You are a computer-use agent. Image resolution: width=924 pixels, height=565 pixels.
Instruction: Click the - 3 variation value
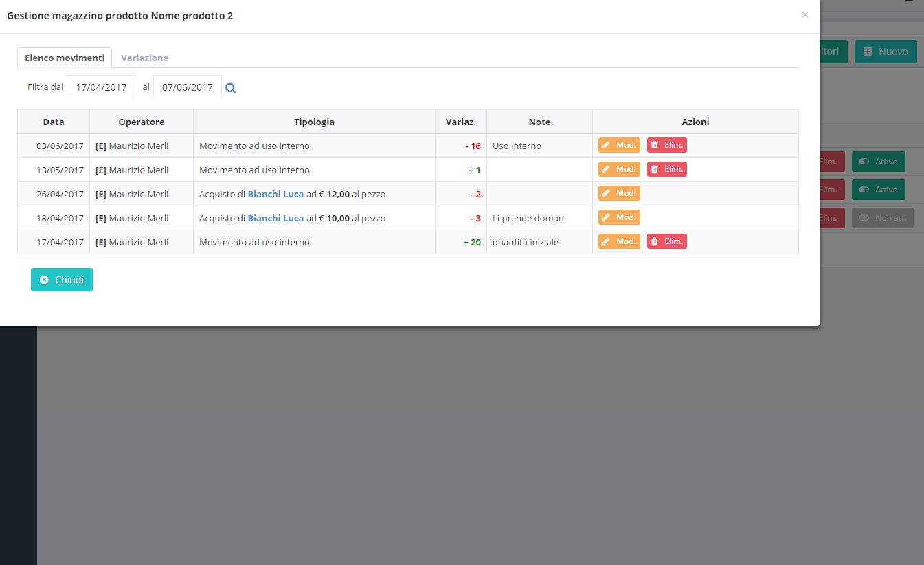point(475,218)
